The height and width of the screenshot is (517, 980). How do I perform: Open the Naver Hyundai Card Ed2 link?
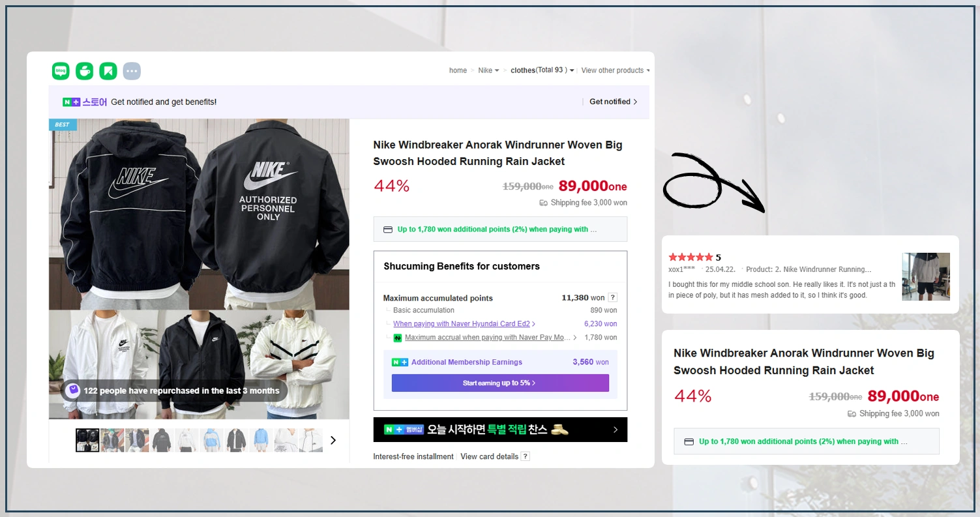click(x=463, y=323)
